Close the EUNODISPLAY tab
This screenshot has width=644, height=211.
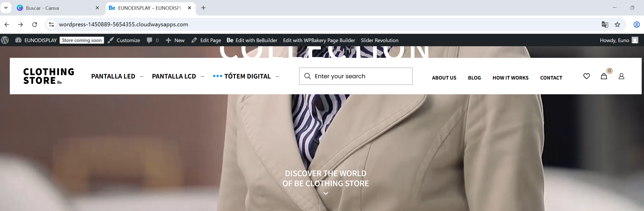coord(189,8)
